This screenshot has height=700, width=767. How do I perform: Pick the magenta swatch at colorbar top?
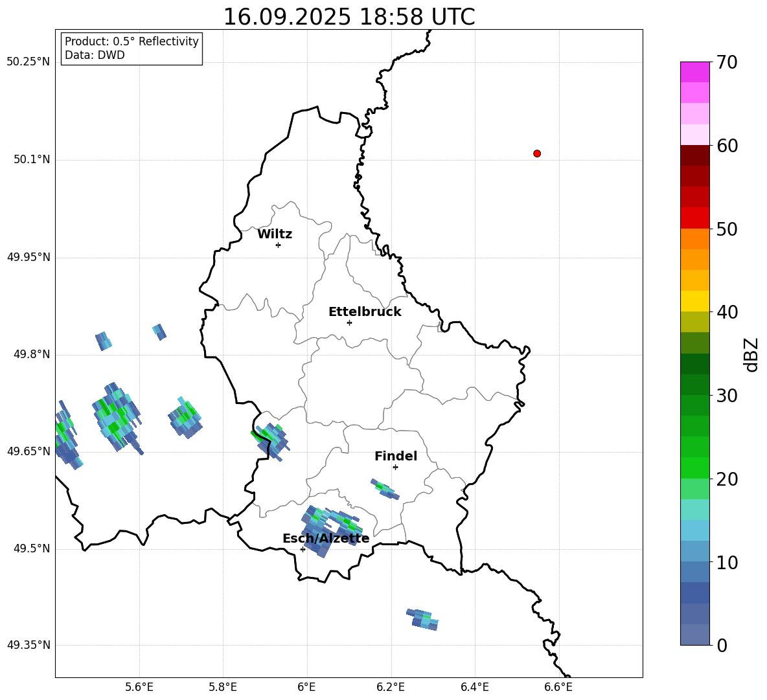pos(694,73)
